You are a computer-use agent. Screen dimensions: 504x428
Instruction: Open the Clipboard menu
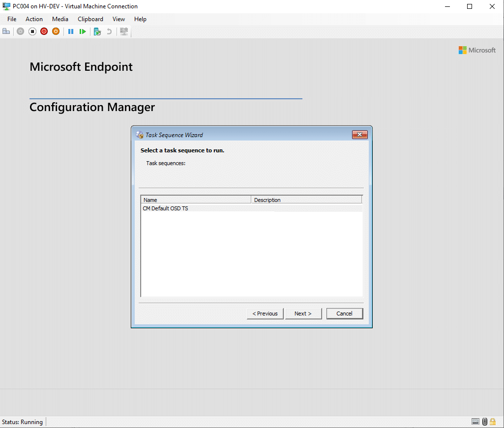[x=90, y=19]
